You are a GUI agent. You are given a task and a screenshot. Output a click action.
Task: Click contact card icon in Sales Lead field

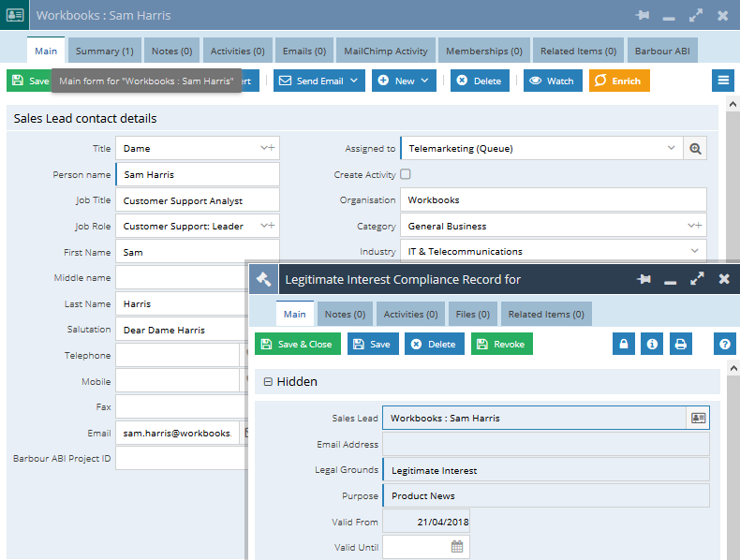(x=698, y=418)
